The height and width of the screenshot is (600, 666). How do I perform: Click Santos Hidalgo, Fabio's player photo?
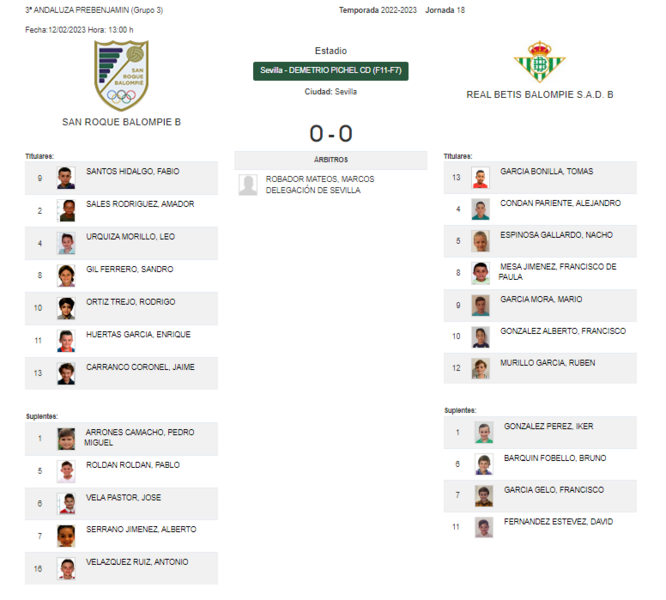click(x=66, y=178)
